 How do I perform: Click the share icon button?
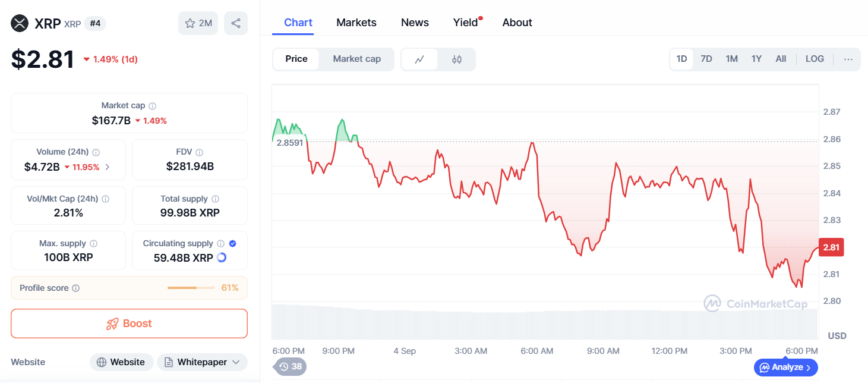coord(236,23)
